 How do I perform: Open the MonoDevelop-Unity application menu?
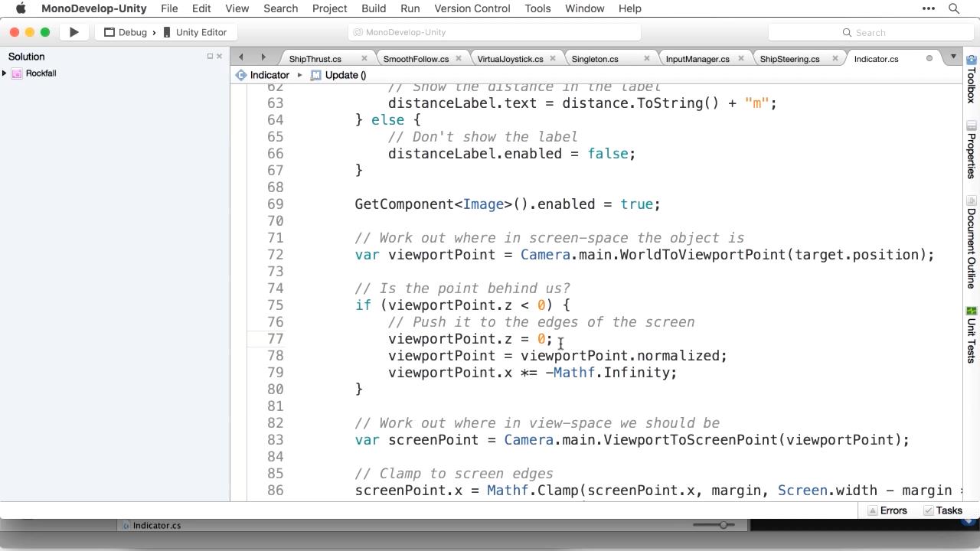pos(93,8)
